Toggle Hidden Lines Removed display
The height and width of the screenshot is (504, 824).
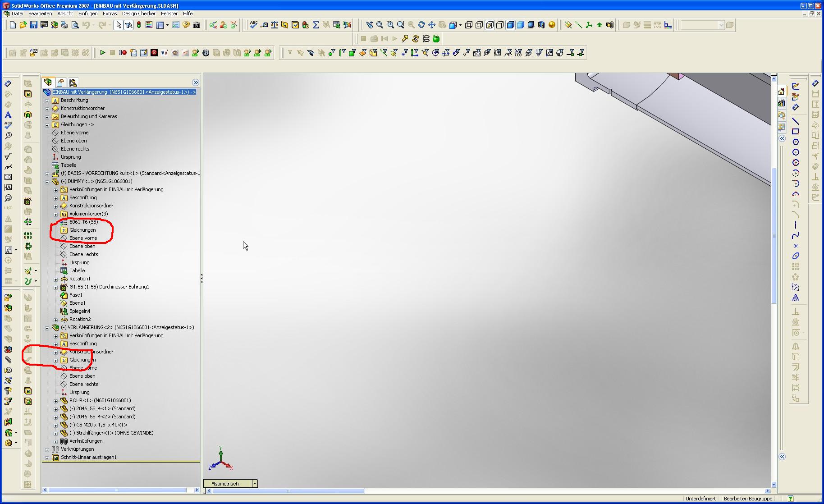click(x=500, y=25)
